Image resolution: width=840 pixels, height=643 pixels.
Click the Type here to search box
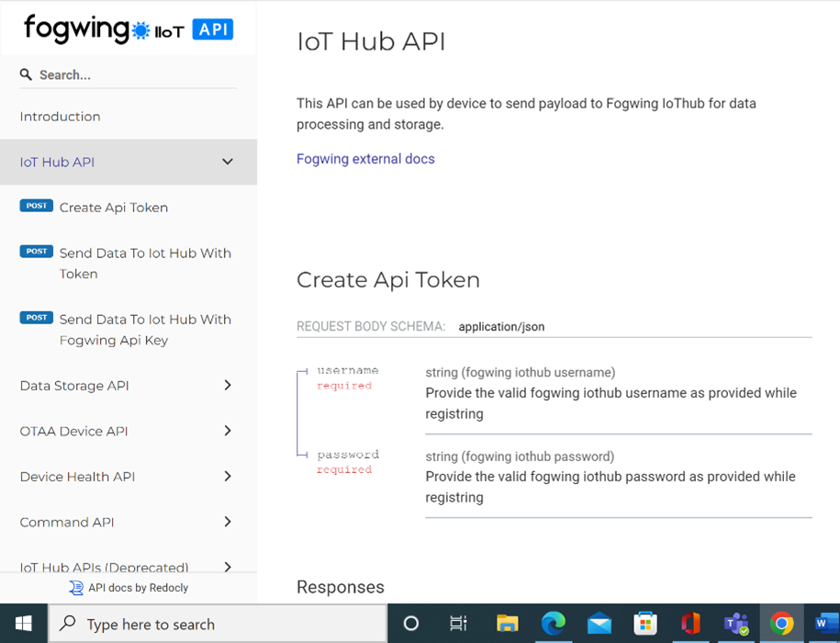coord(218,625)
